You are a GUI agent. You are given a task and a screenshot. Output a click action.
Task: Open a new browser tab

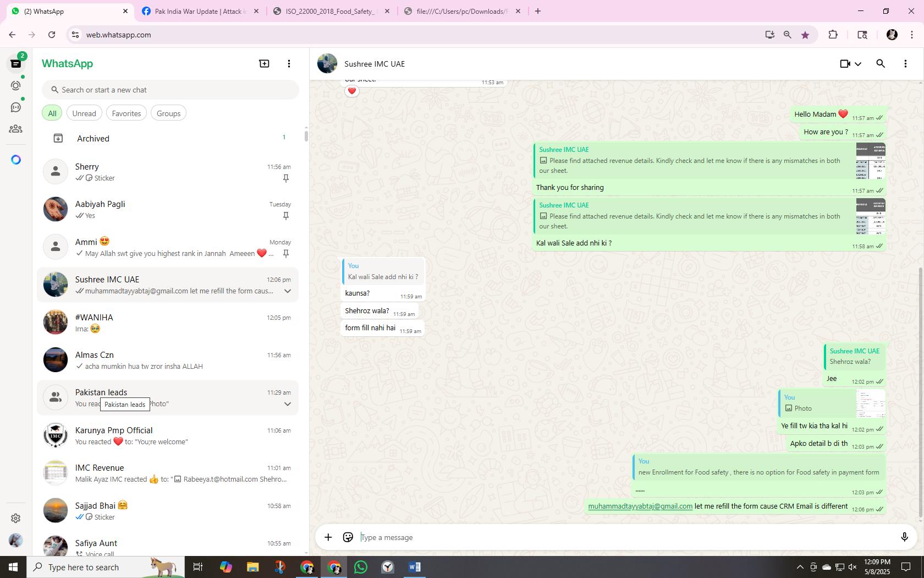(537, 11)
